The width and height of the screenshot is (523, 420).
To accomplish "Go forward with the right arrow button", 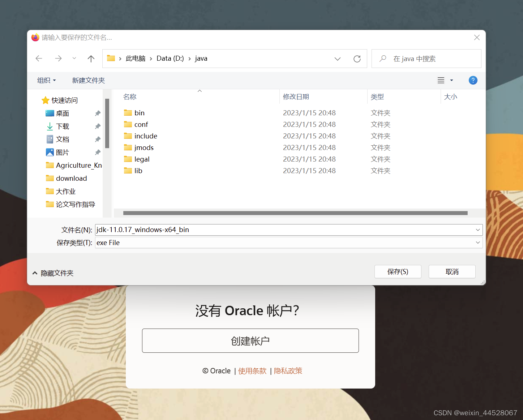I will click(58, 59).
